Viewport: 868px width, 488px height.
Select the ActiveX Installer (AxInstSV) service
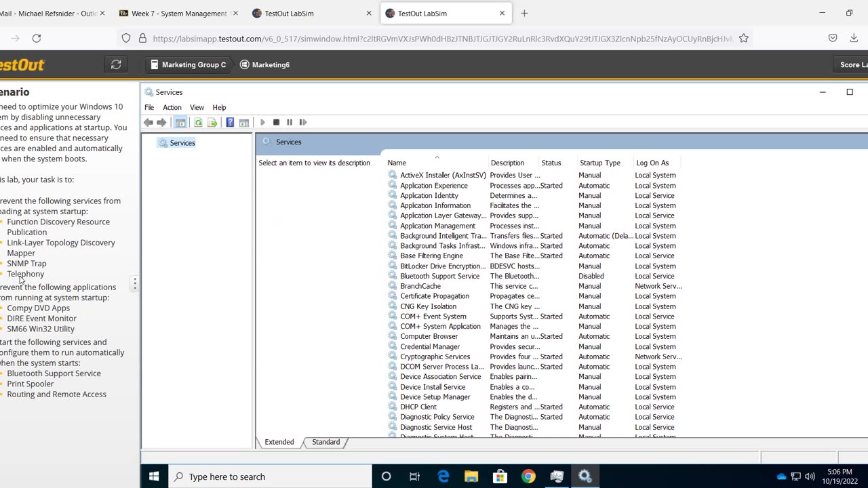[534, 176]
